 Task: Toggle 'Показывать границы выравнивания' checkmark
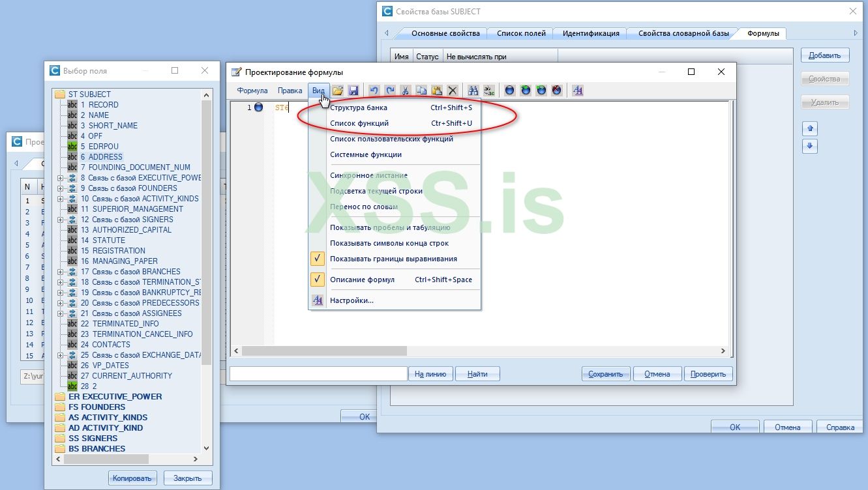(x=318, y=259)
